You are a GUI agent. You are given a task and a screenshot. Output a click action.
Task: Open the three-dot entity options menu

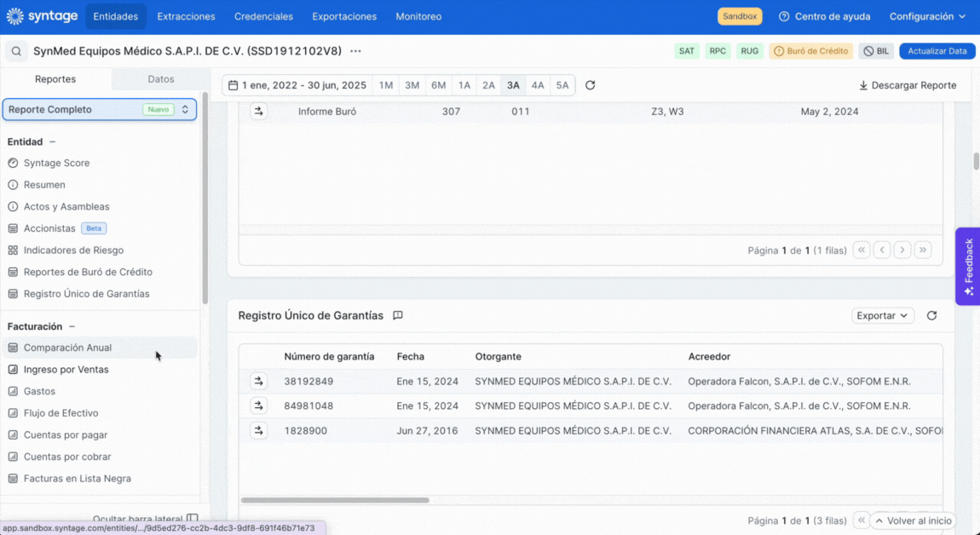point(355,51)
